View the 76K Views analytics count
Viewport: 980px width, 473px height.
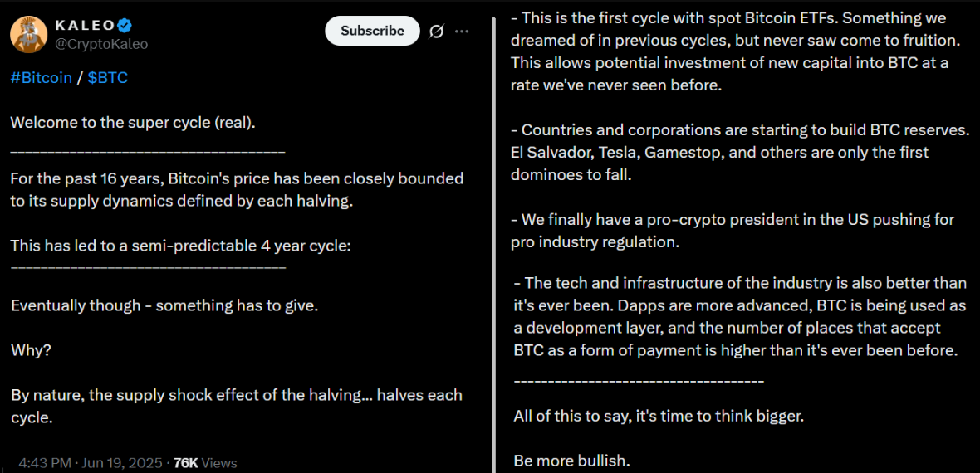(x=205, y=463)
